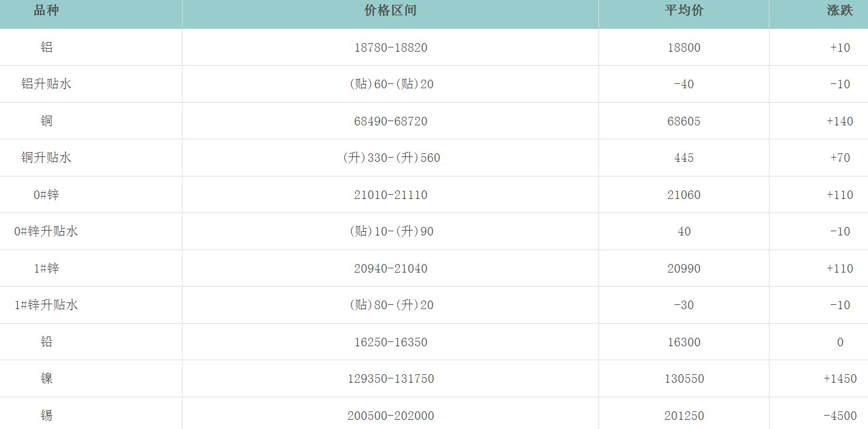Click copper average price 68605
This screenshot has width=868, height=429.
click(x=684, y=121)
